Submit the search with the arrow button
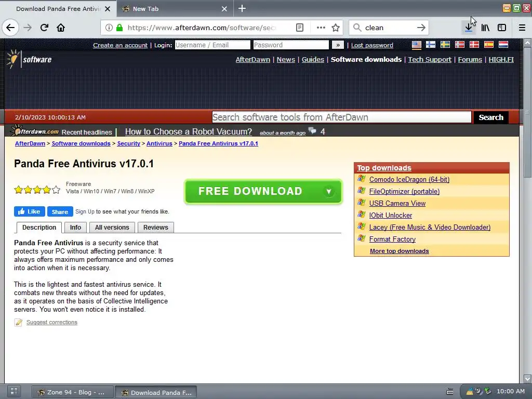532x399 pixels. pyautogui.click(x=421, y=28)
